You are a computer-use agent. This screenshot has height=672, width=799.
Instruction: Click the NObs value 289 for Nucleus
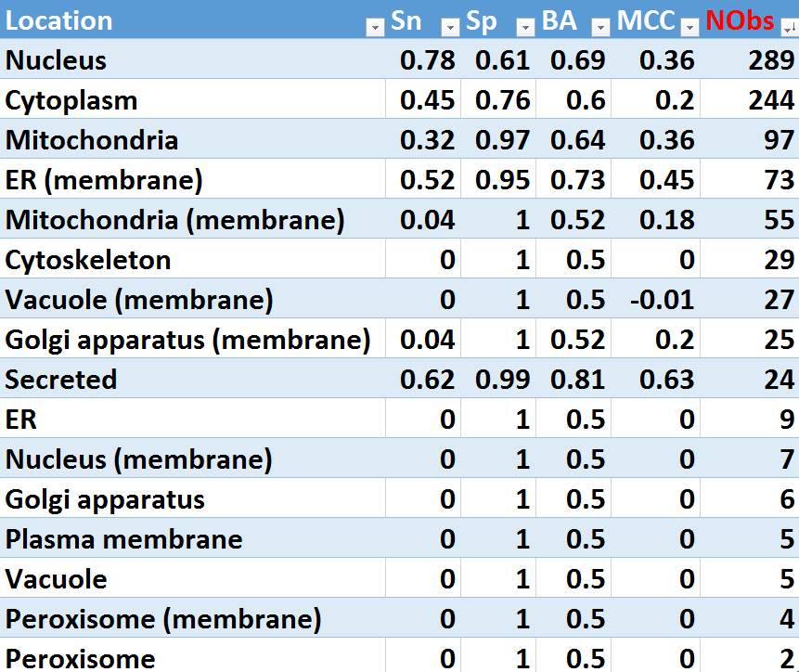pos(770,60)
